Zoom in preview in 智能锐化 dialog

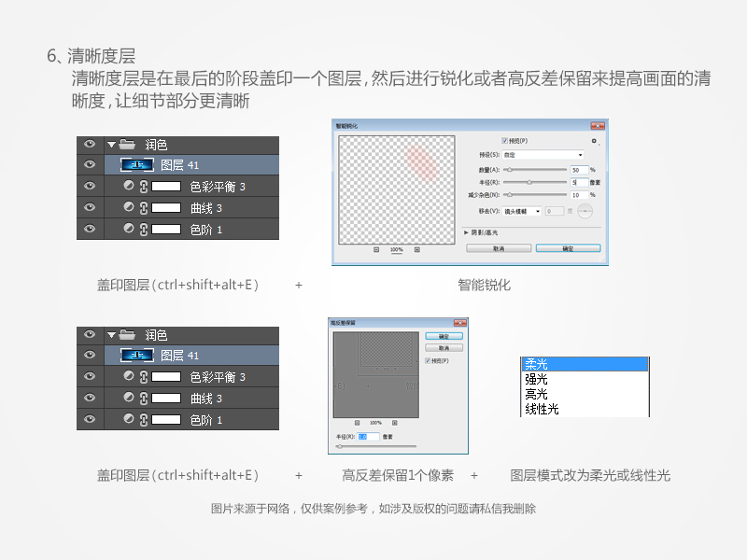(x=417, y=249)
